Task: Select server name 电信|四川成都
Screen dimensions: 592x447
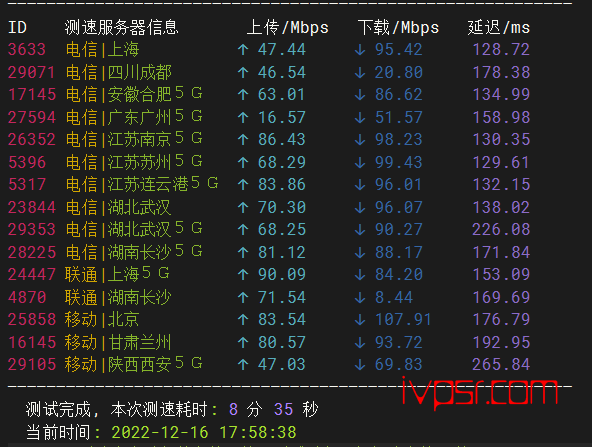Action: click(119, 72)
